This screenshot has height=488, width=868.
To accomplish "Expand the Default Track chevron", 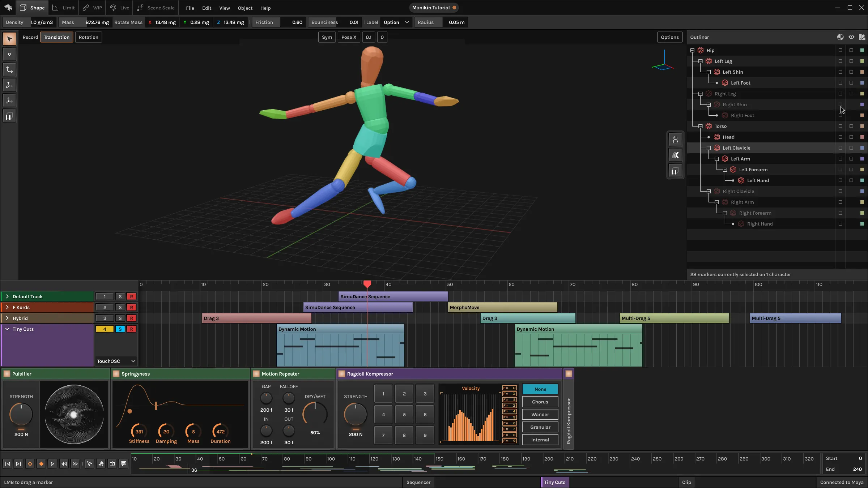I will (x=7, y=296).
